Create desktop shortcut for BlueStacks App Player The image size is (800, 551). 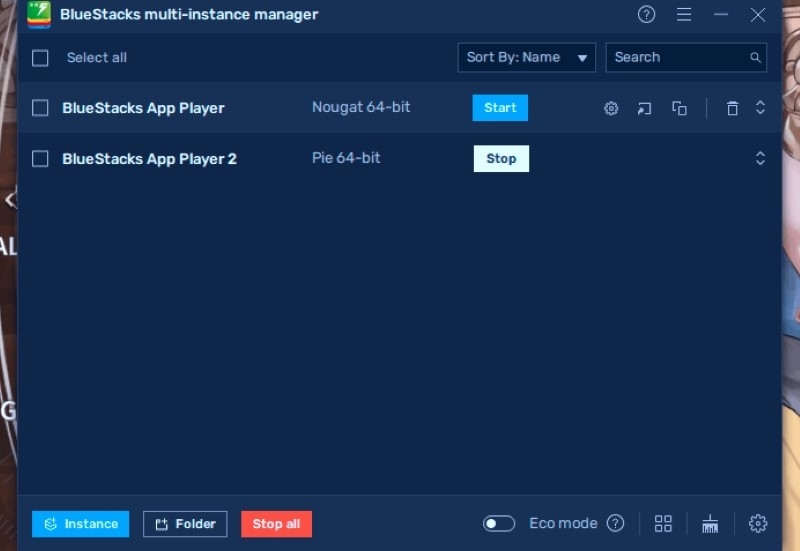(644, 108)
